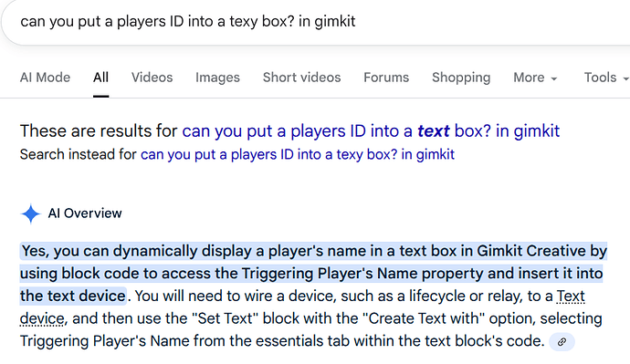Click the AI Overview heading label

pos(85,213)
